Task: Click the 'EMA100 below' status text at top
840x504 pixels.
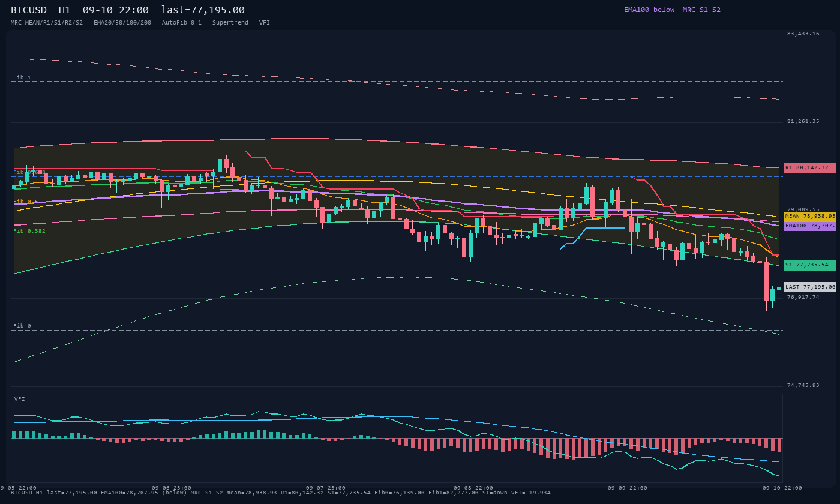Action: coord(649,10)
